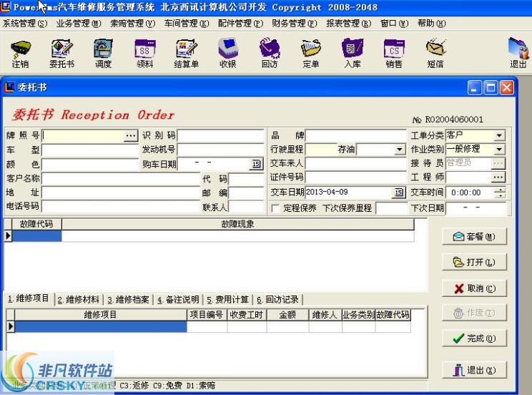Viewport: 532px width, 395px height.
Task: Open the 业务管理 menu
Action: pyautogui.click(x=79, y=24)
